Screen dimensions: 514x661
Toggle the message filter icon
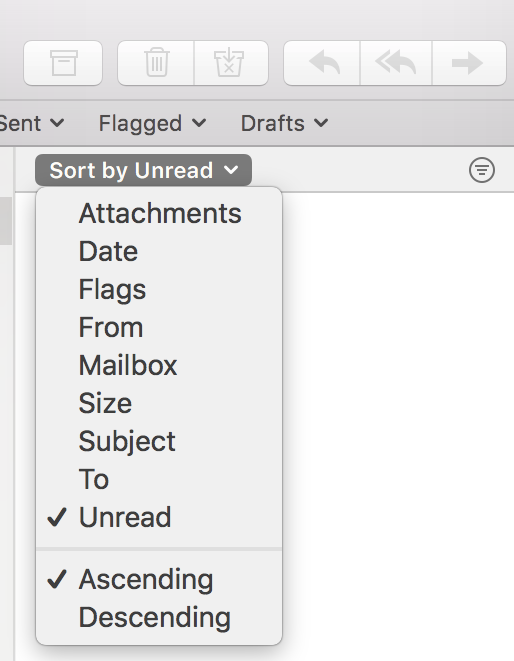point(482,170)
